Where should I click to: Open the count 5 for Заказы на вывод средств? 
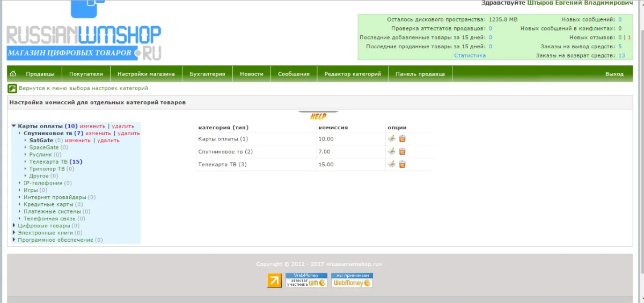point(620,46)
